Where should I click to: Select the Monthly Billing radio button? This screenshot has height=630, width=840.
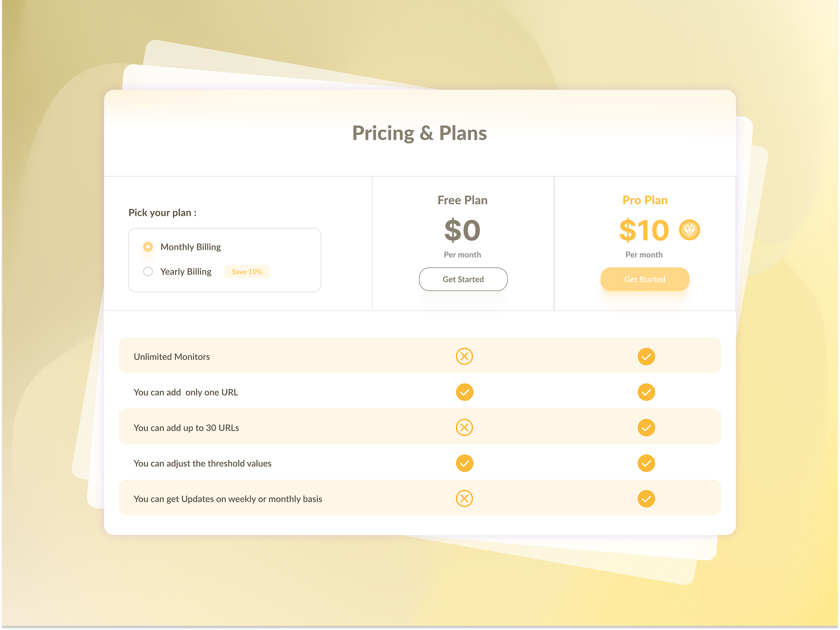148,247
